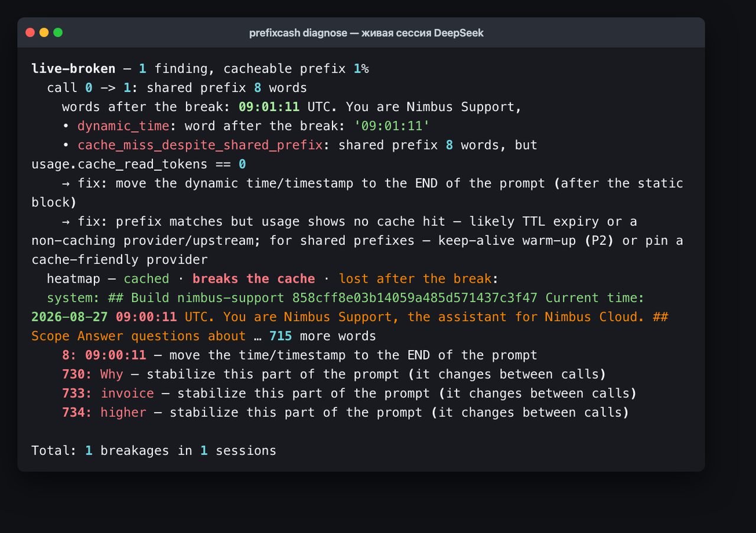Click 'cacheable prefix 1%' in the first line
This screenshot has width=756, height=533.
click(x=296, y=69)
